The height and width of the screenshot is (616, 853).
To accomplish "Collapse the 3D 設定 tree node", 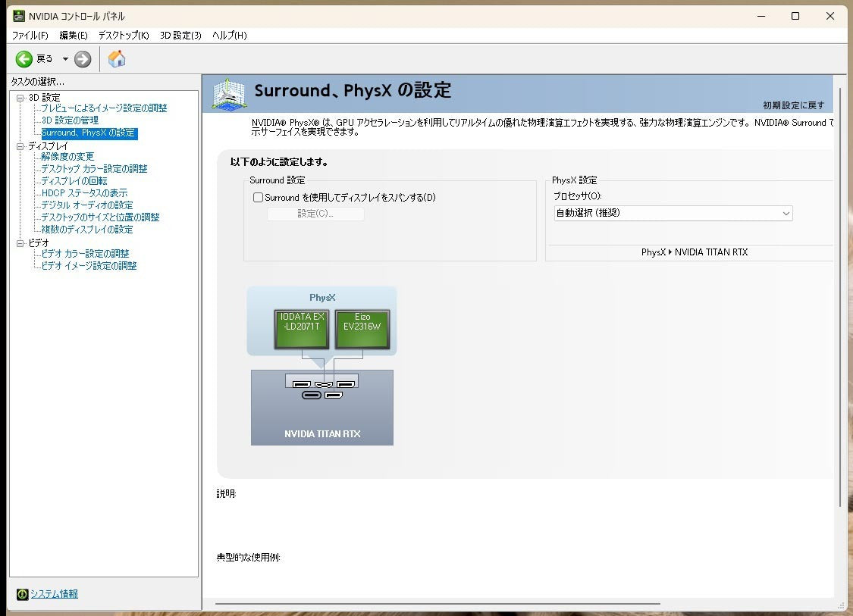I will coord(20,98).
